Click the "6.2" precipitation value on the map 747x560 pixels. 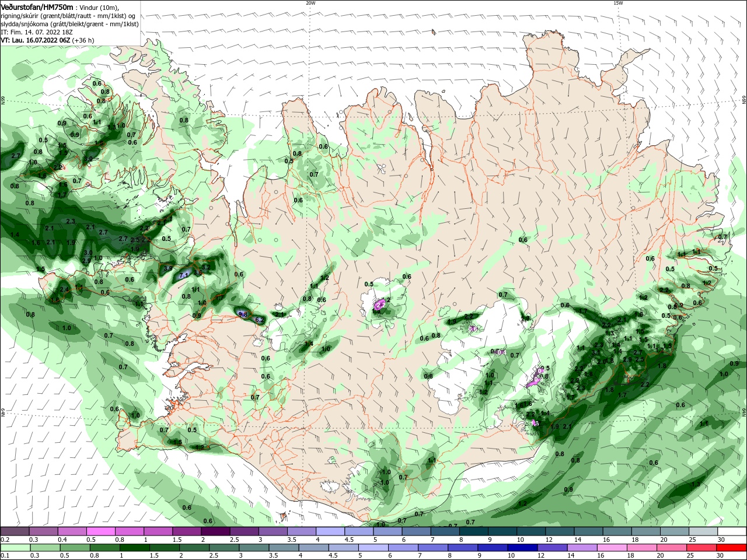coord(260,320)
